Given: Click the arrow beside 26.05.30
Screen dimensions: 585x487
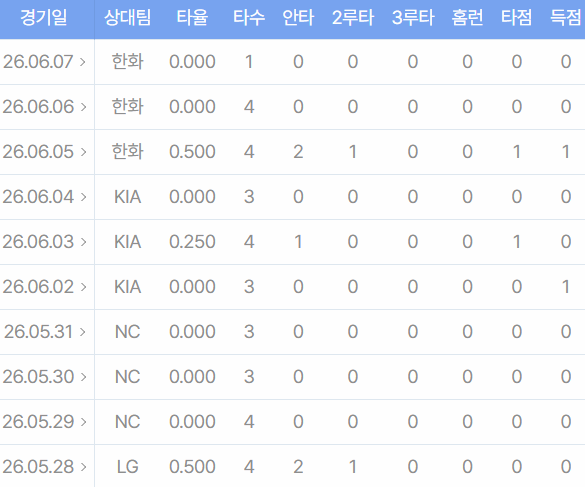Looking at the screenshot, I should pyautogui.click(x=83, y=377).
